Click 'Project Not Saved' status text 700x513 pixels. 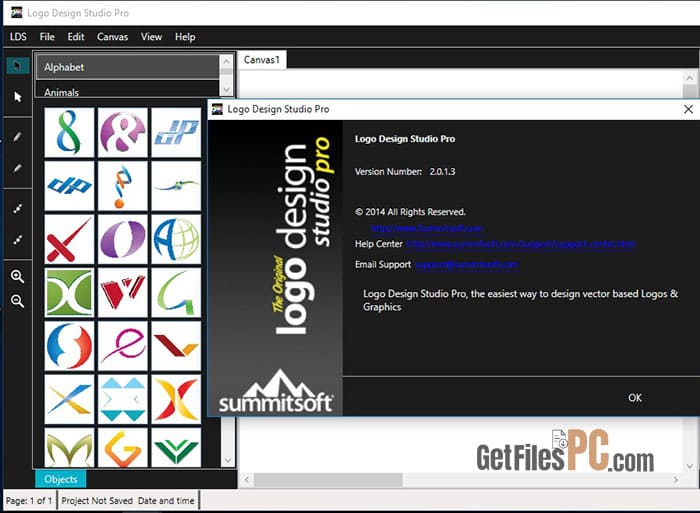pyautogui.click(x=97, y=500)
